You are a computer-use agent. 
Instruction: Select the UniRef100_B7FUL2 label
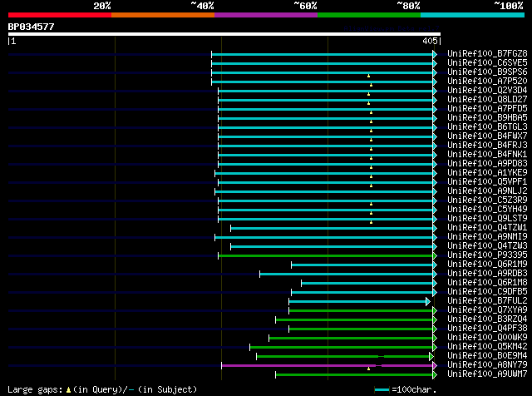[x=487, y=301]
